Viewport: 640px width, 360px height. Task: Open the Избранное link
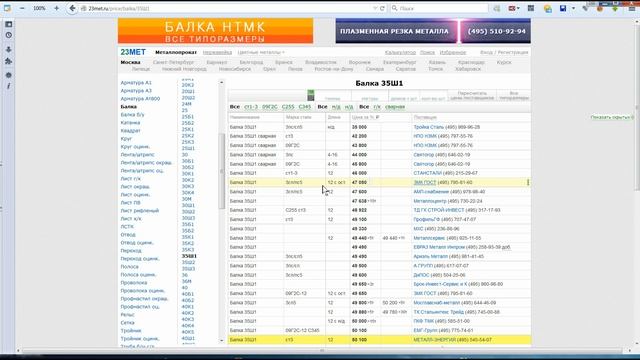453,52
